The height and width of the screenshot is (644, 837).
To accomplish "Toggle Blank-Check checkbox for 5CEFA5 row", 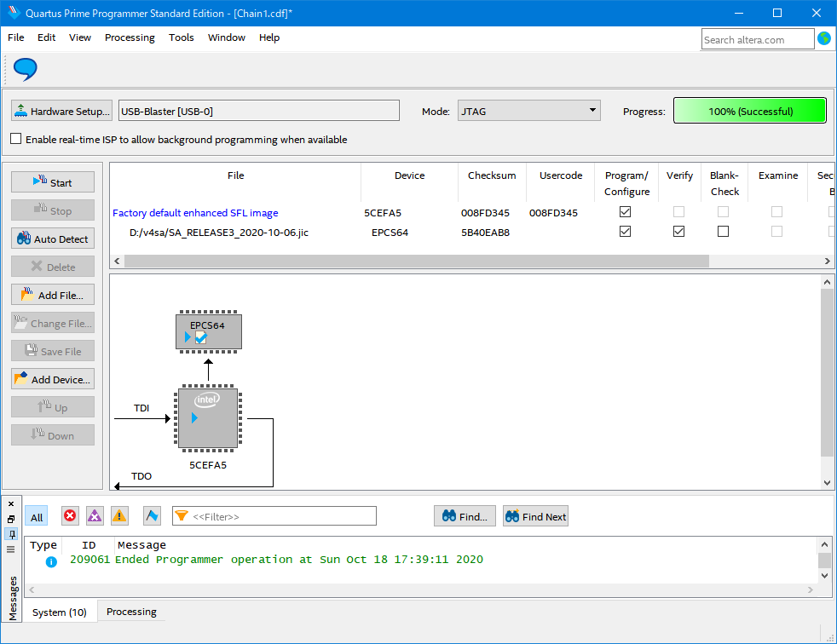I will [x=723, y=212].
